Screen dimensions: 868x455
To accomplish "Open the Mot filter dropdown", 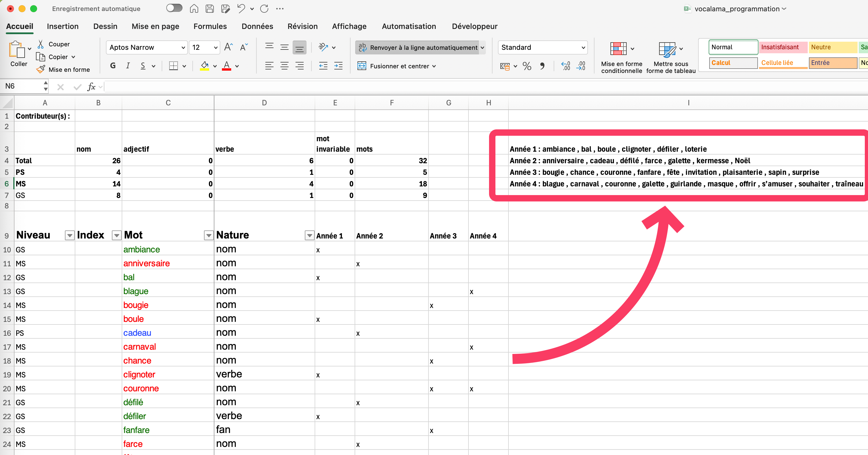I will tap(209, 236).
